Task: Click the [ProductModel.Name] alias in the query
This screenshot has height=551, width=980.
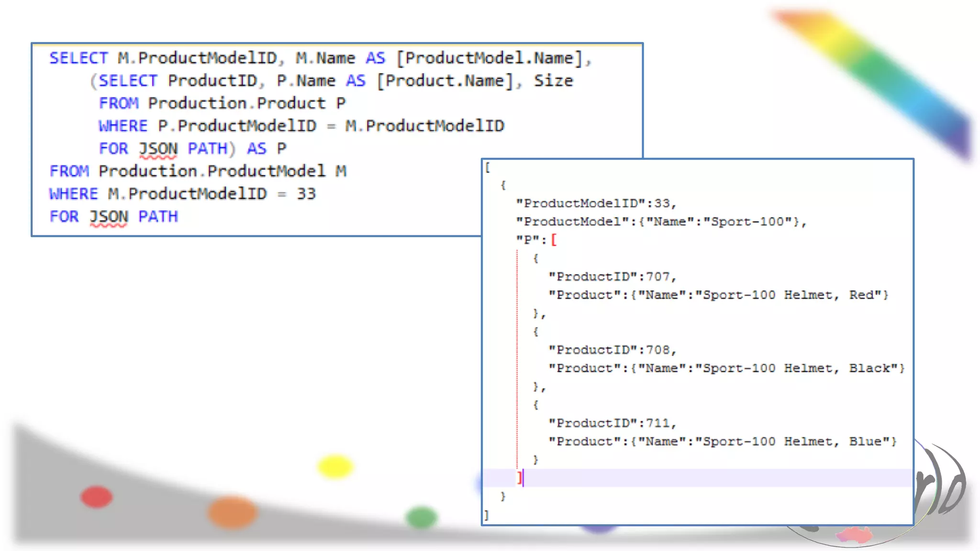Action: click(490, 58)
